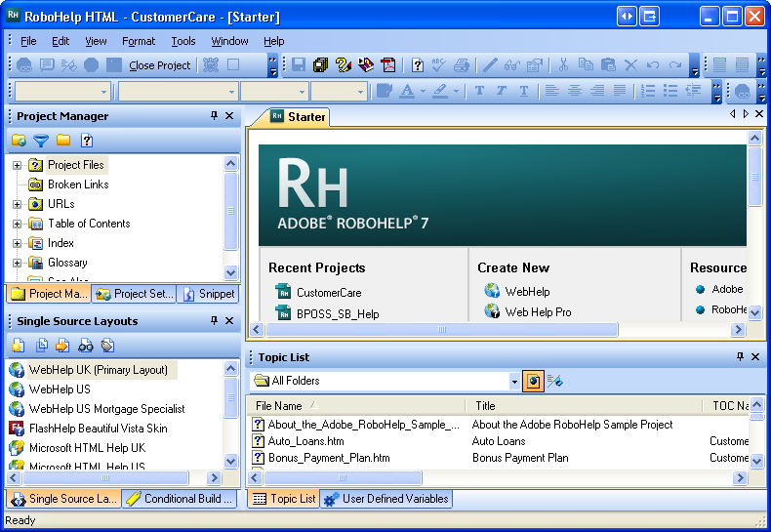Click the spell check ABC icon
771x532 pixels.
tap(438, 64)
